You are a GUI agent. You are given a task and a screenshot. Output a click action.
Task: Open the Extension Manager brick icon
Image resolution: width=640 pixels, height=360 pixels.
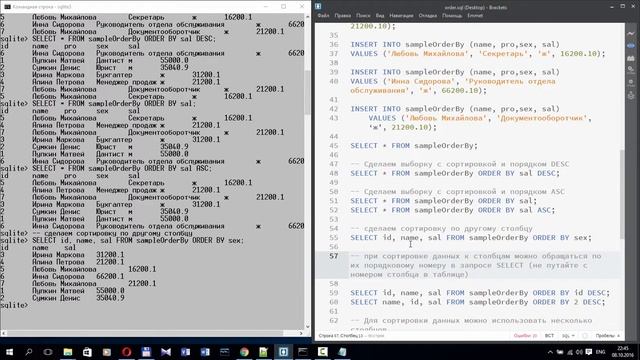pos(631,58)
